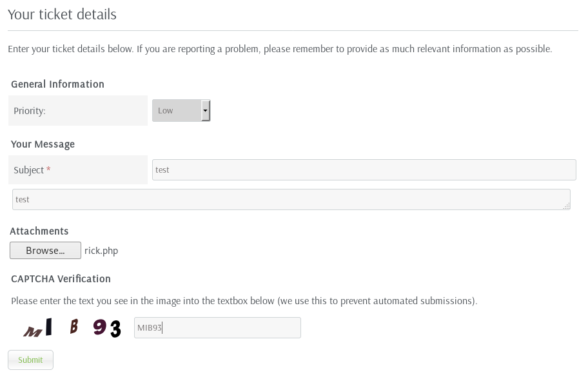Click inside the message body textarea
Image resolution: width=588 pixels, height=377 pixels.
point(290,199)
